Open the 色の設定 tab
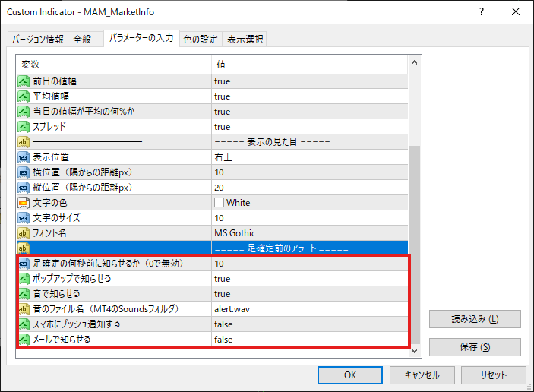 point(201,40)
